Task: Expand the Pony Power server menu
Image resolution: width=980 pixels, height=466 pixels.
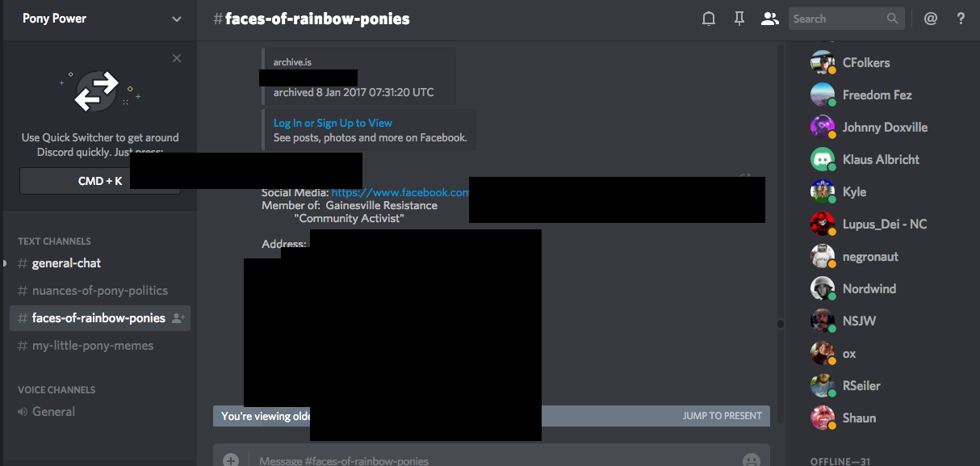Action: [x=177, y=19]
